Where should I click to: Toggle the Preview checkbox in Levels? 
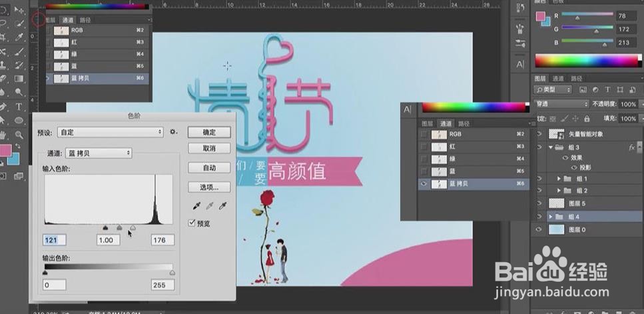tap(191, 223)
